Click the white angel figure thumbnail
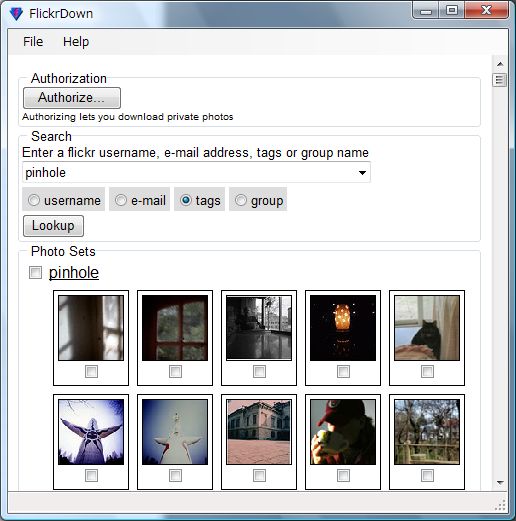 (175, 432)
